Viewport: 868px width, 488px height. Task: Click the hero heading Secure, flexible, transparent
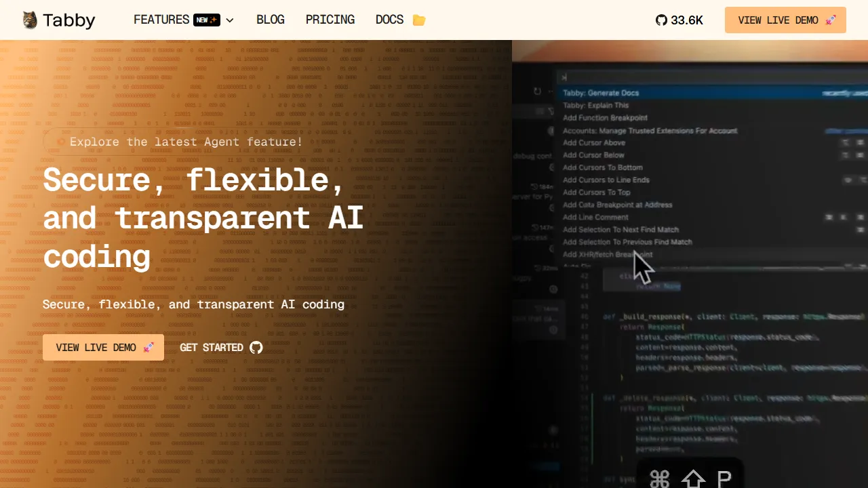203,218
